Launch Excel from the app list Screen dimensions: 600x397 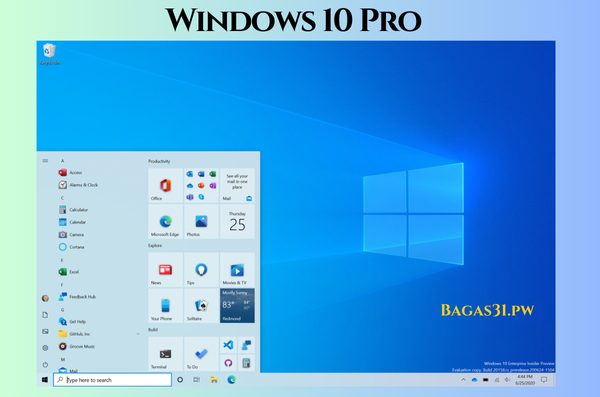pos(68,272)
